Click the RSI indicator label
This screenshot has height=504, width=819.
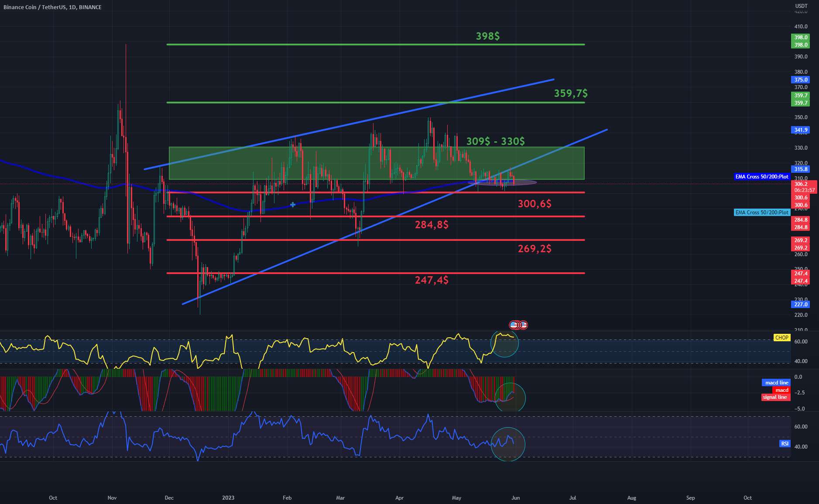pos(785,444)
